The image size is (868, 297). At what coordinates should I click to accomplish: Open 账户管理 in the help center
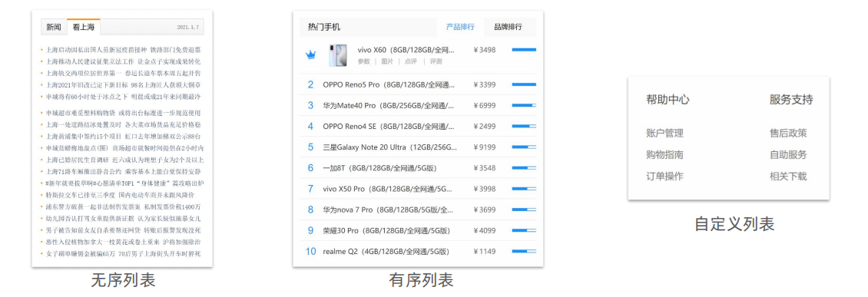click(665, 134)
